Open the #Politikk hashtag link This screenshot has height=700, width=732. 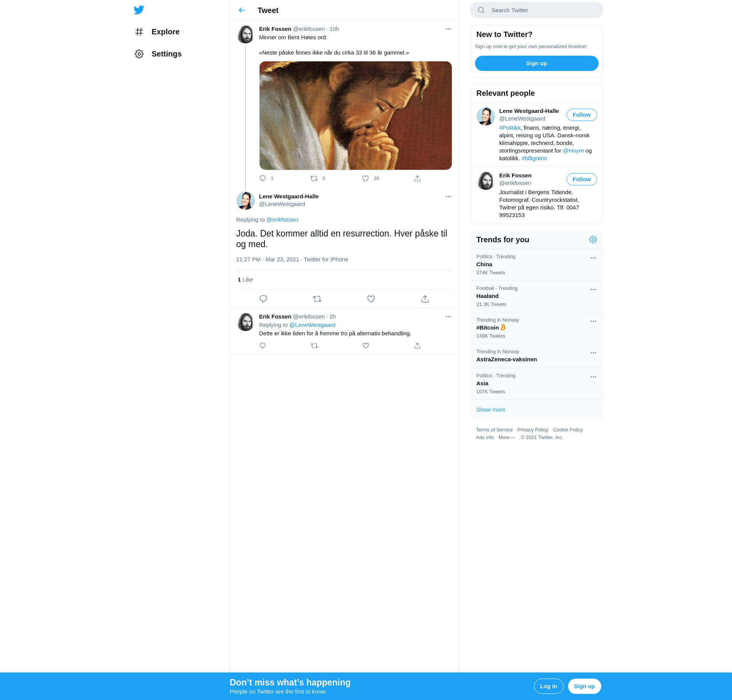pos(510,128)
